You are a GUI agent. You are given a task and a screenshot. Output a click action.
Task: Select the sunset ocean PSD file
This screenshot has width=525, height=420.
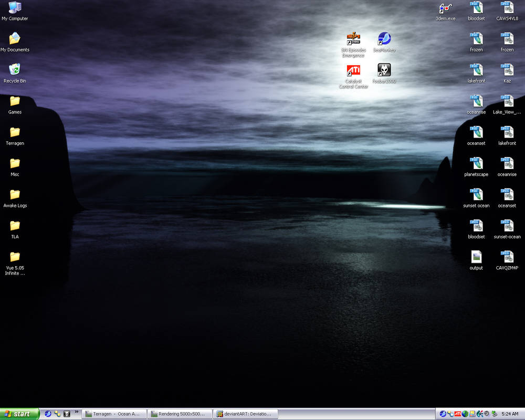[476, 198]
